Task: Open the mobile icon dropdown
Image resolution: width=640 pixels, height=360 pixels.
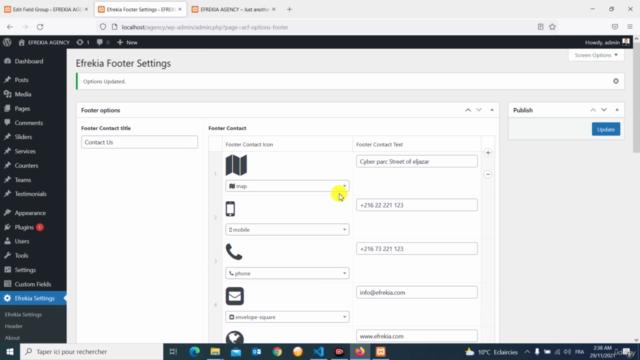Action: click(287, 230)
